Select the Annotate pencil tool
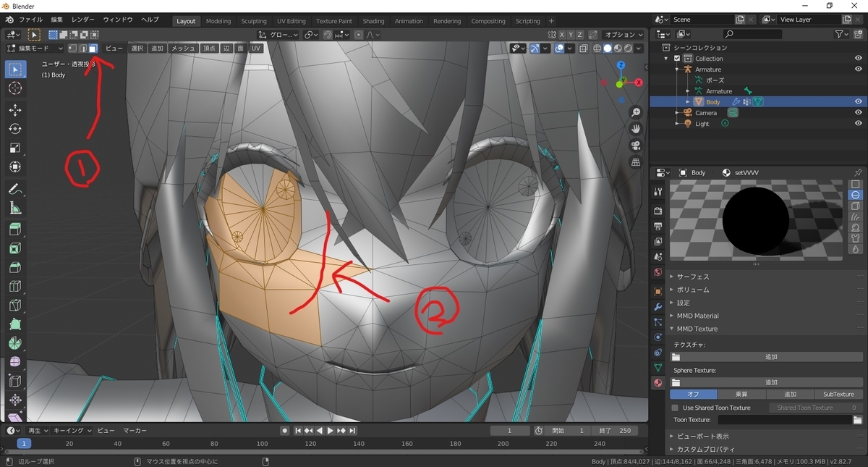The height and width of the screenshot is (467, 868). coord(15,189)
